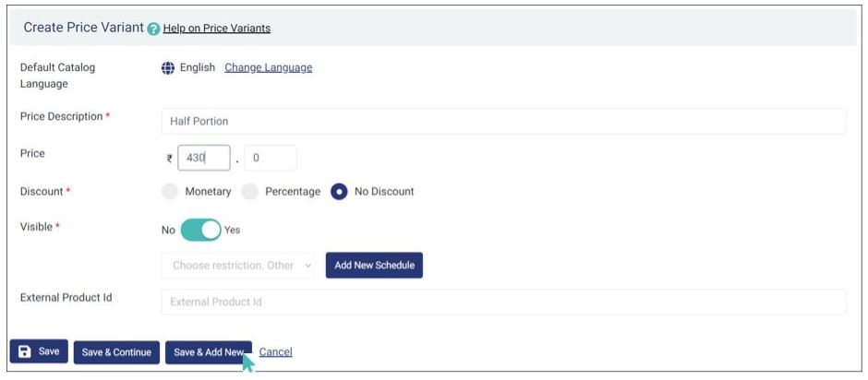Click the Save button

[x=39, y=351]
